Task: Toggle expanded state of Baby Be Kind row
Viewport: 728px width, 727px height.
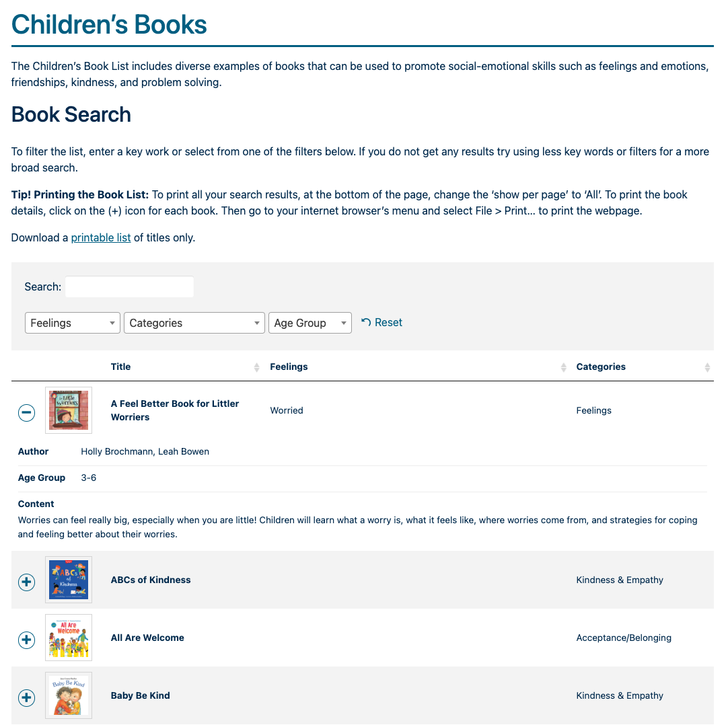Action: click(26, 697)
